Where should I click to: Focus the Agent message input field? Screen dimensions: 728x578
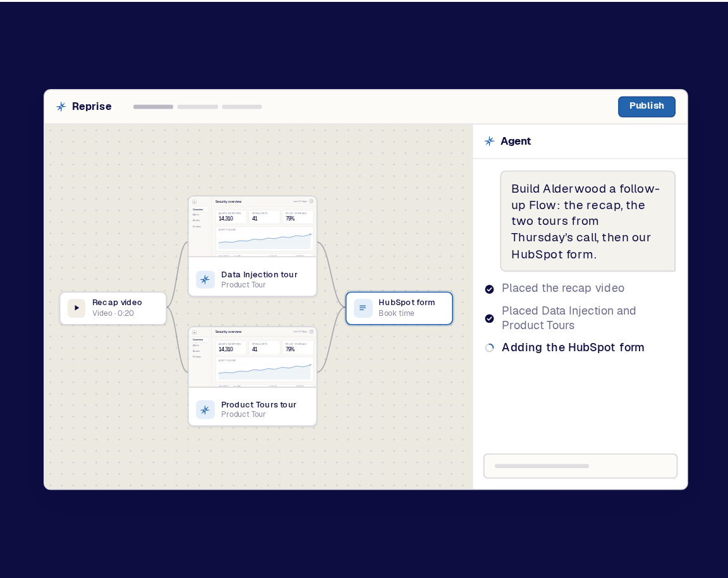[x=580, y=466]
